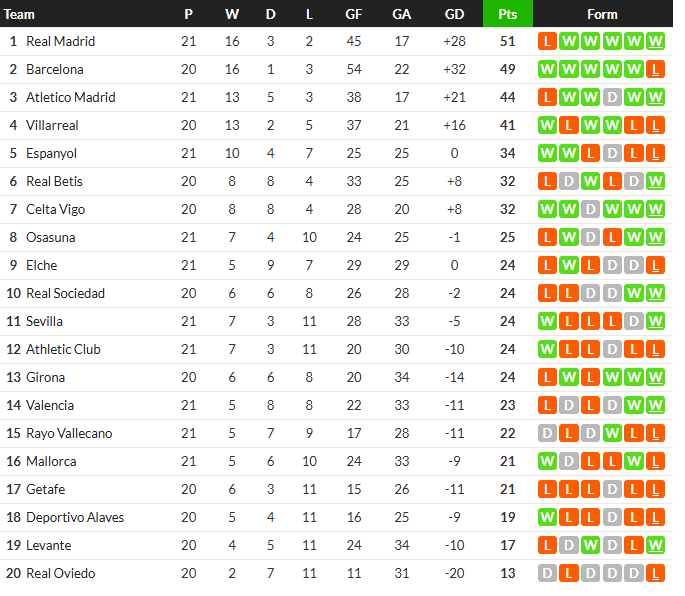Click the Form column header
The height and width of the screenshot is (596, 685).
pyautogui.click(x=602, y=14)
